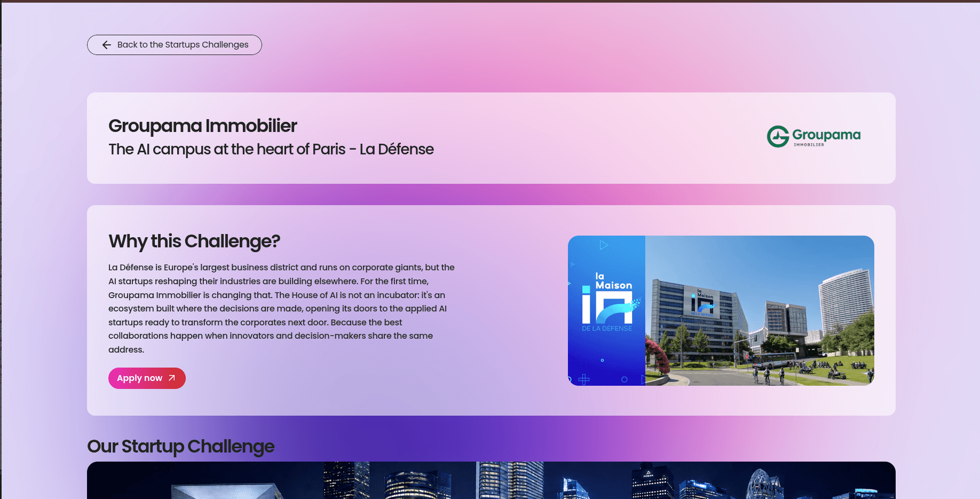Click the Our Startup Challenge heading
980x499 pixels.
tap(180, 446)
